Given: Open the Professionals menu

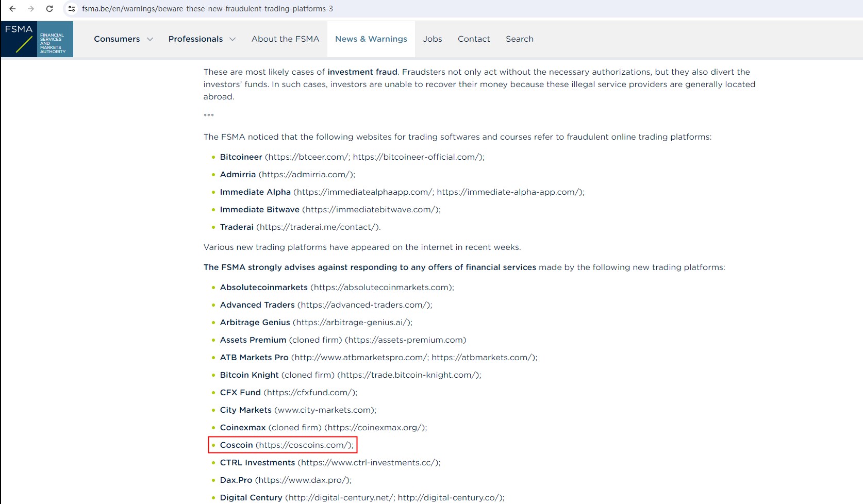Looking at the screenshot, I should tap(195, 39).
